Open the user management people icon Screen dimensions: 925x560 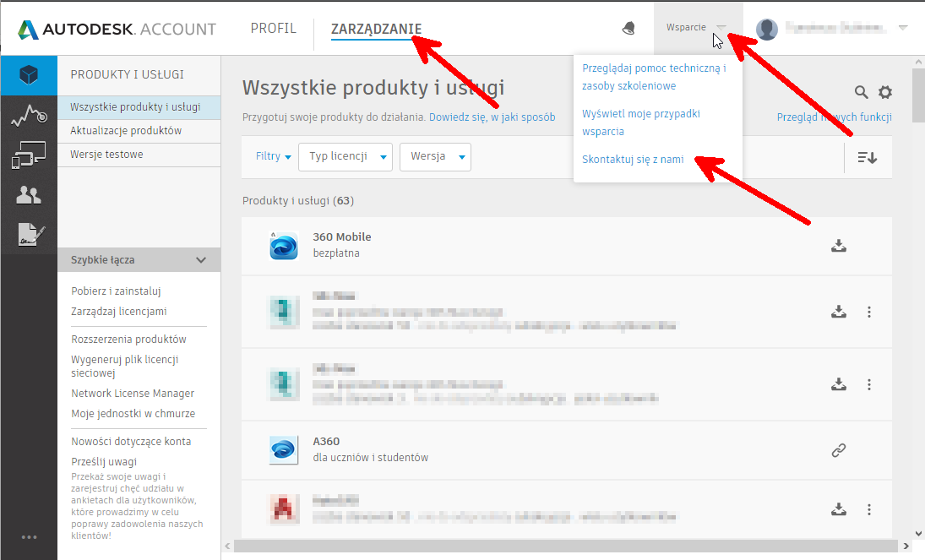tap(29, 195)
